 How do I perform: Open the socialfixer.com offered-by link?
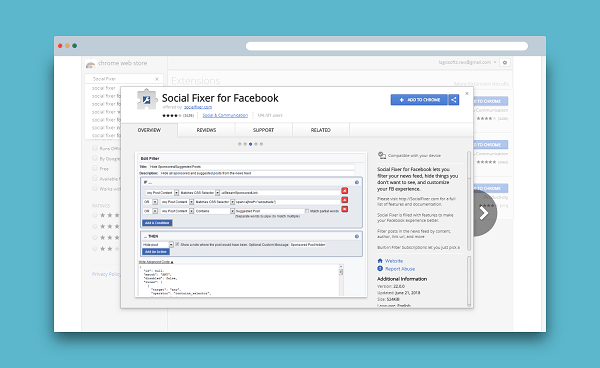tap(198, 107)
